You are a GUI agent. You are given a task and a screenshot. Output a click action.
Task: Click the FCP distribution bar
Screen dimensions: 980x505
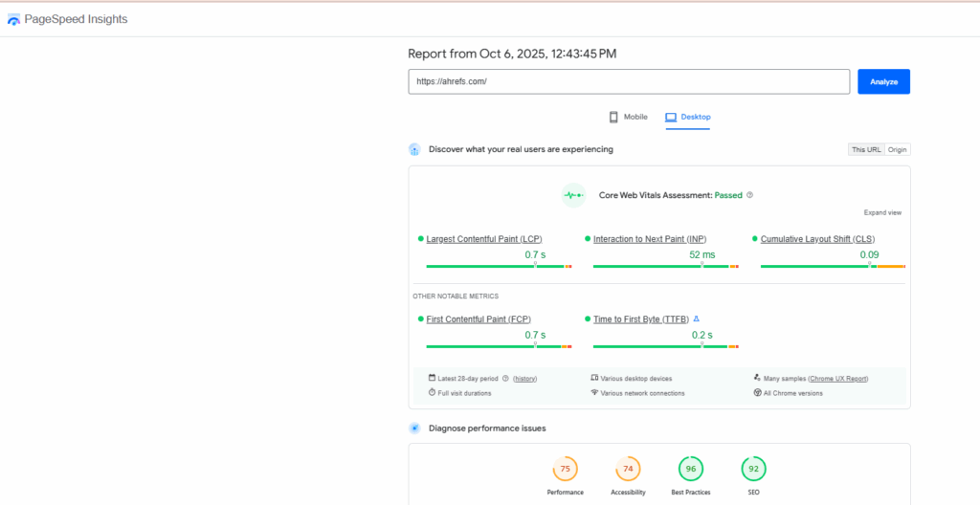pos(499,346)
